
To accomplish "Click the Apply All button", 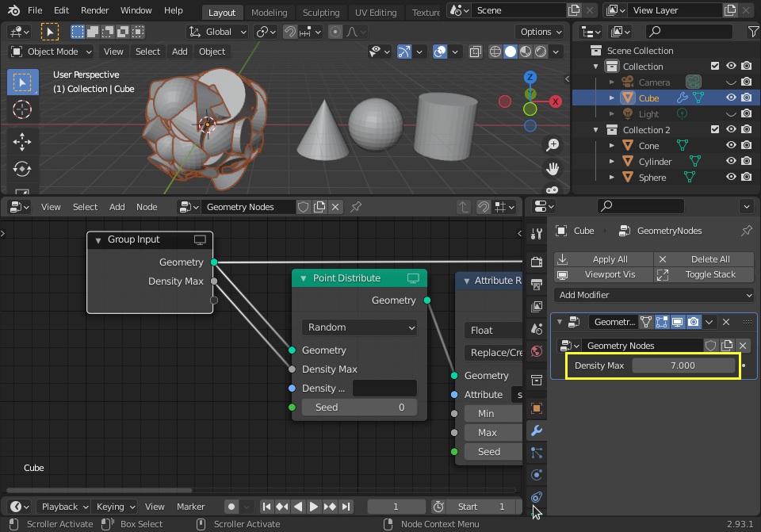I will point(604,259).
